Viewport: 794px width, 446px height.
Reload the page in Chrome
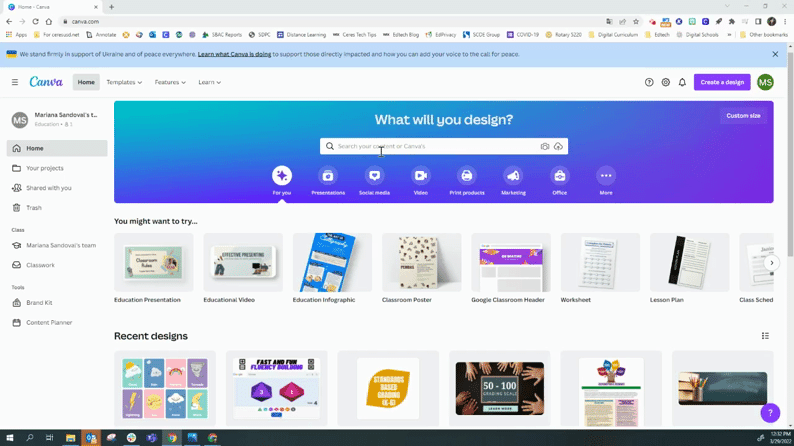tap(35, 21)
